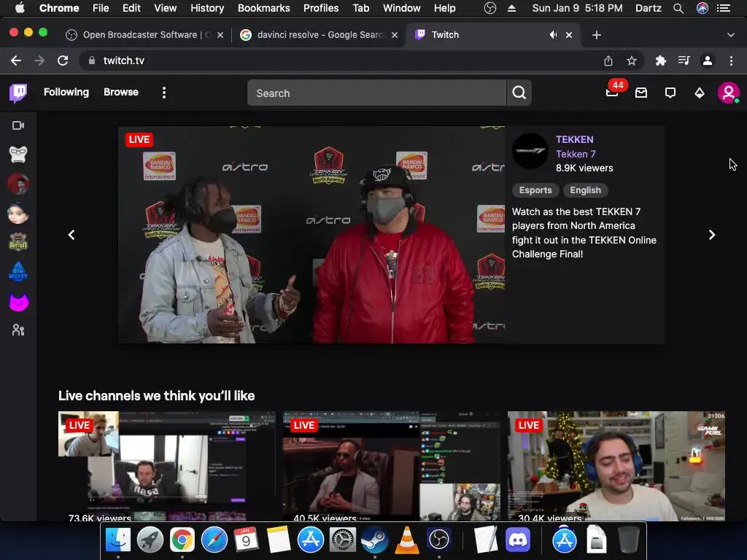
Task: Open the View menu
Action: 166,8
